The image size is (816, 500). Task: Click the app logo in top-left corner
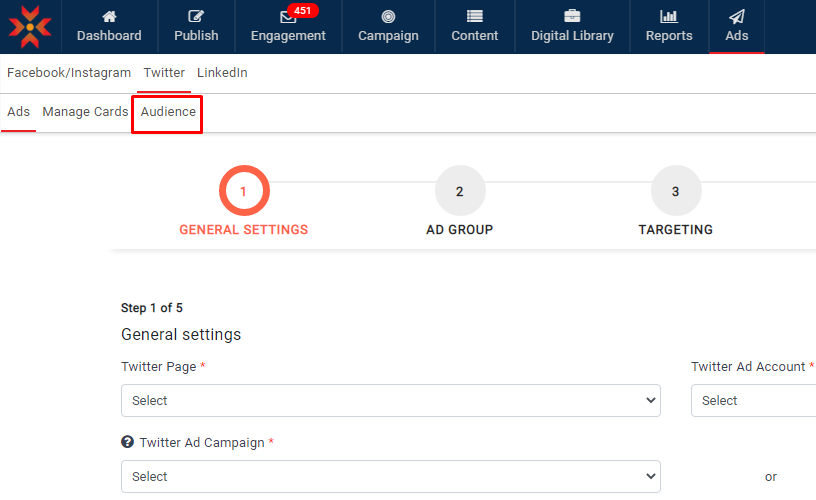[30, 26]
